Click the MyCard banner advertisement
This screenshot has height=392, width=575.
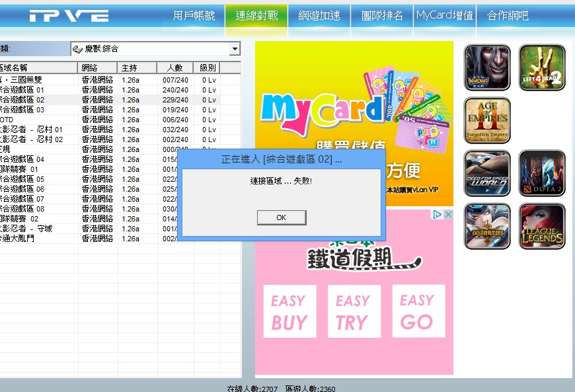click(354, 123)
